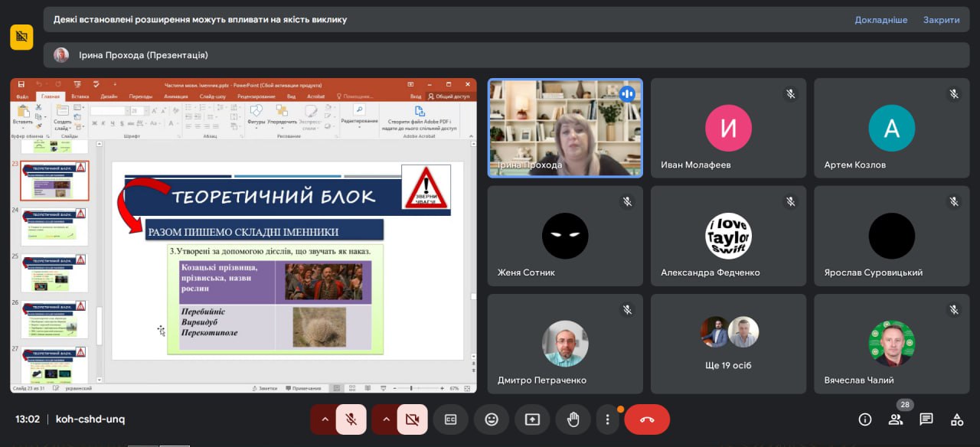
Task: Click the Докладніше link in the banner
Action: [881, 20]
